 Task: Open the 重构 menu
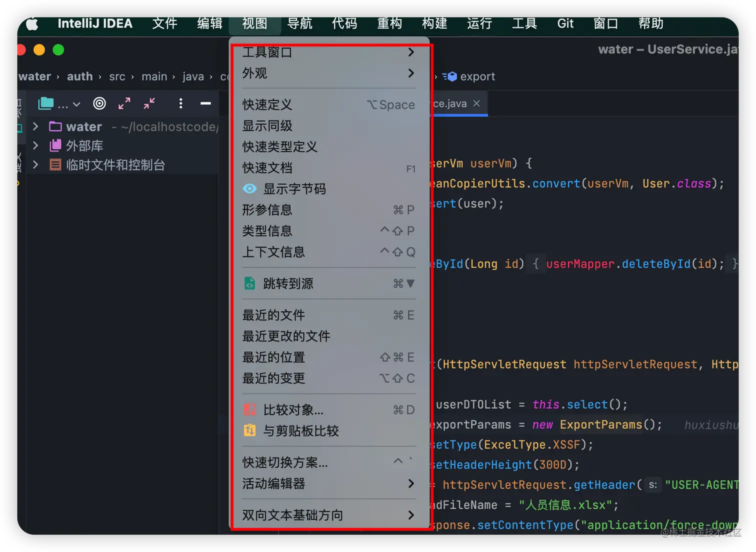click(390, 24)
